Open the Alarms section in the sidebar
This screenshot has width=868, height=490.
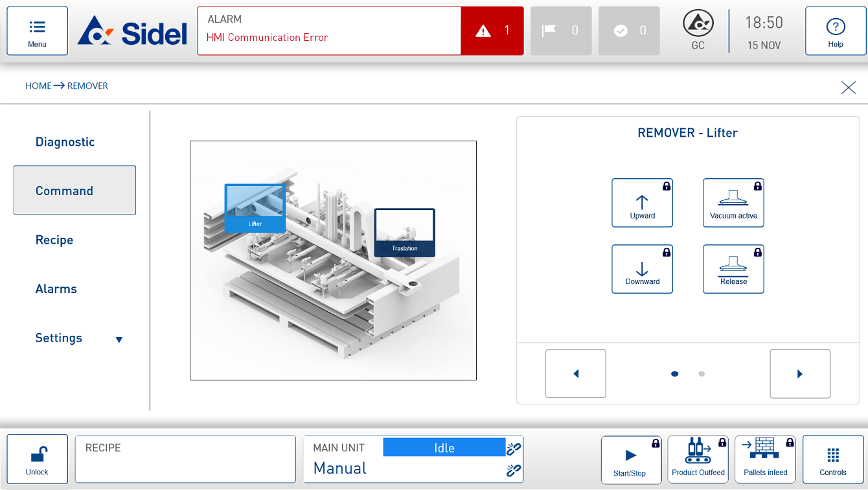click(x=56, y=288)
